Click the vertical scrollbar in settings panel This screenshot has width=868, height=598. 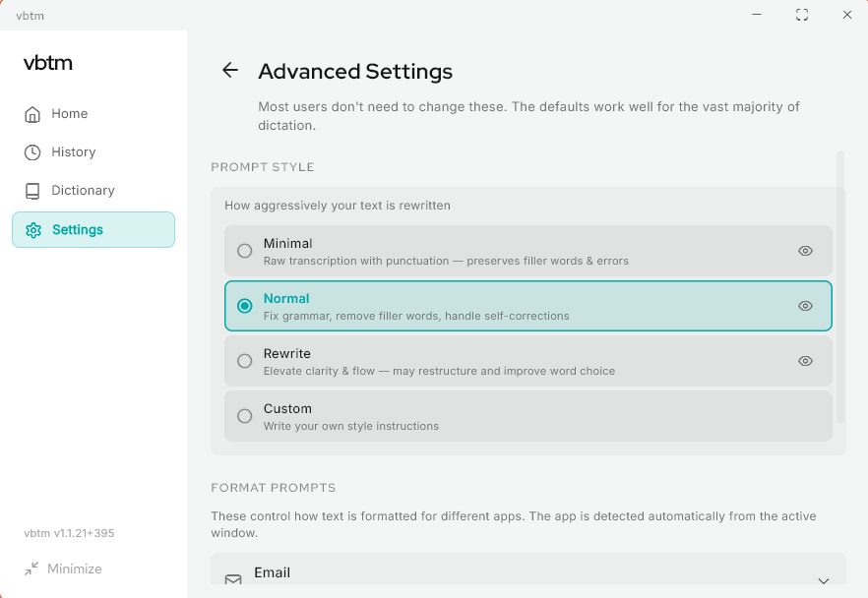point(840,286)
